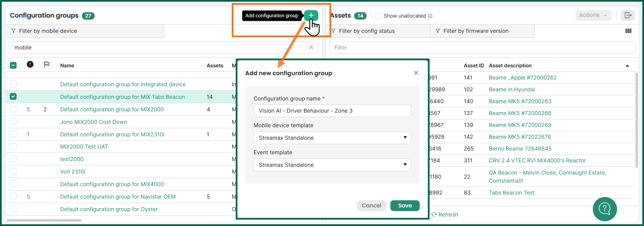The width and height of the screenshot is (644, 226).
Task: Open Filter by firmware version
Action: [482, 31]
